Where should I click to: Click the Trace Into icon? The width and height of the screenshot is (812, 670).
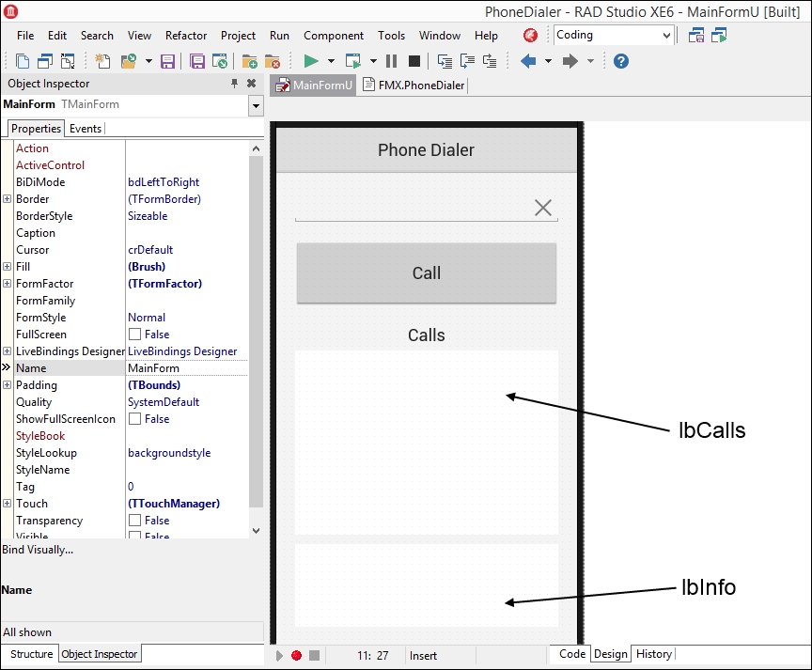coord(445,61)
